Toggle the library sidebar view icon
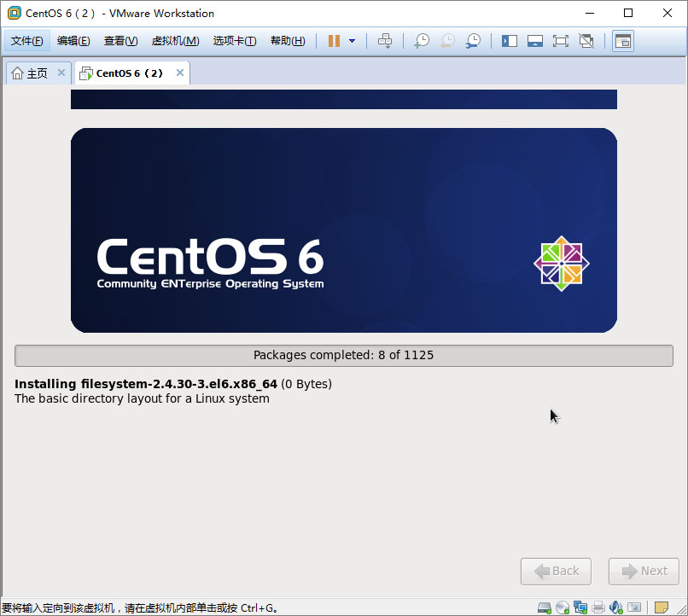 [x=510, y=41]
